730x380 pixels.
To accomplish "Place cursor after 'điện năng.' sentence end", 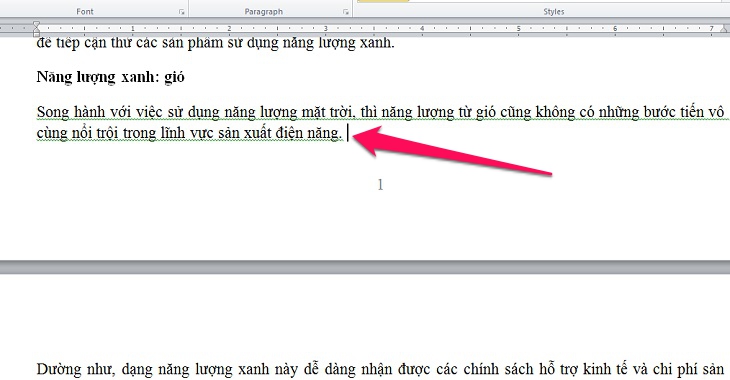I will pyautogui.click(x=347, y=134).
